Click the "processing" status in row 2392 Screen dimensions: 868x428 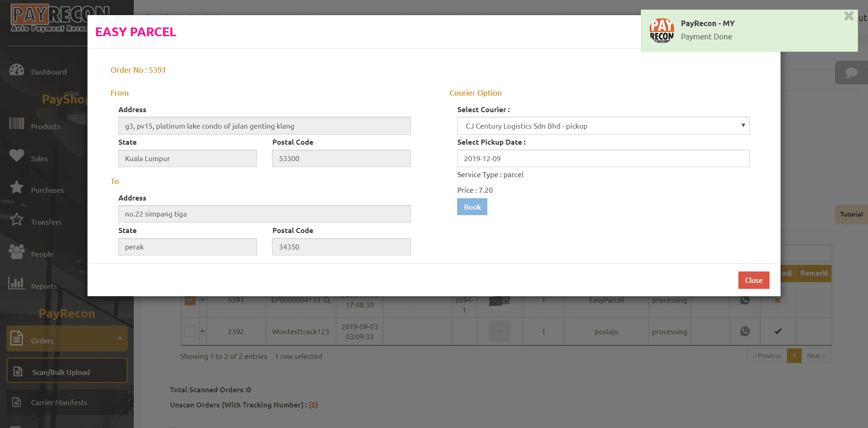669,331
